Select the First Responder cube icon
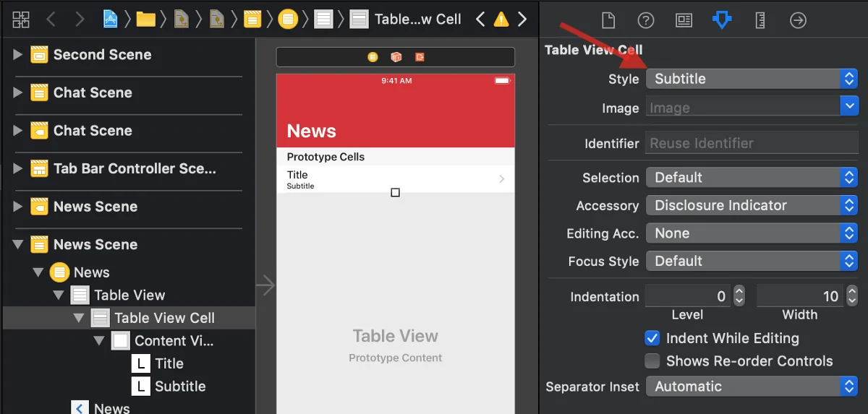 396,57
